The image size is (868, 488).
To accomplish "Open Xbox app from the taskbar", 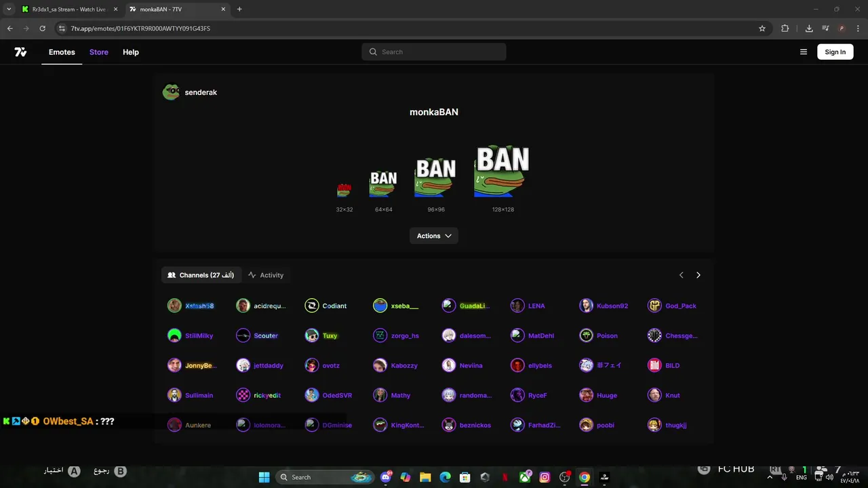I will (x=525, y=477).
